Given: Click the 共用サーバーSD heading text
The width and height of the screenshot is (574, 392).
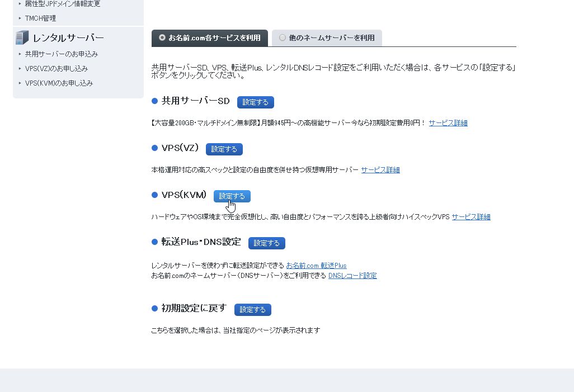Looking at the screenshot, I should click(195, 101).
